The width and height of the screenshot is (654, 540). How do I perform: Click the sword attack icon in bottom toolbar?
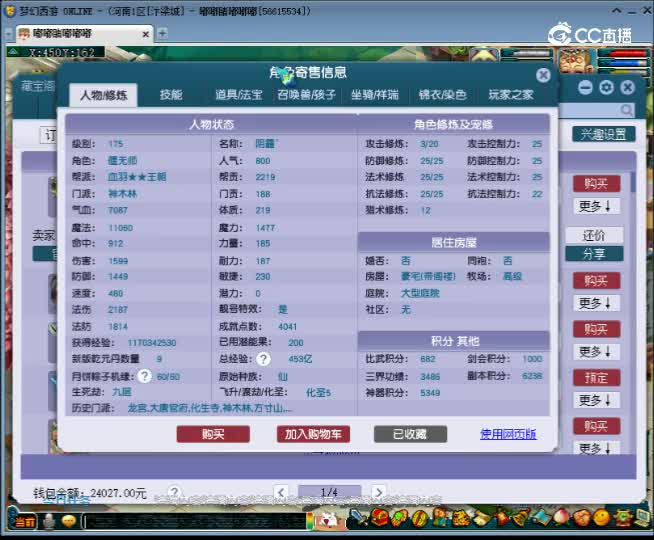(358, 517)
